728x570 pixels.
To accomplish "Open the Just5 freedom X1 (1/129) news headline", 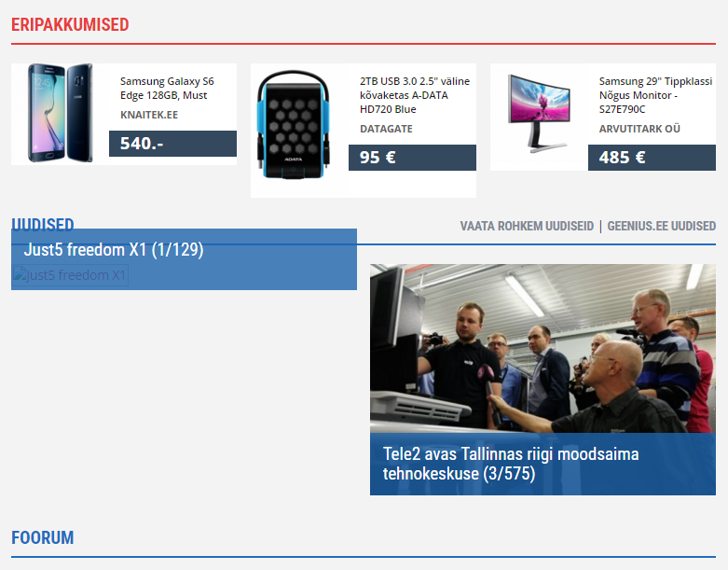I will (114, 249).
